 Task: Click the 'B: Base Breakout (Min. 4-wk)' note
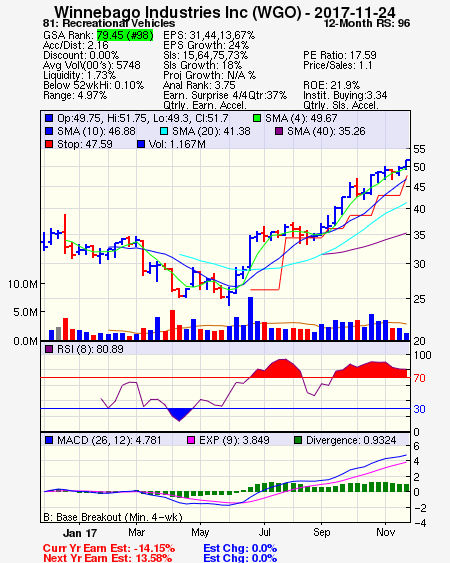pyautogui.click(x=113, y=517)
